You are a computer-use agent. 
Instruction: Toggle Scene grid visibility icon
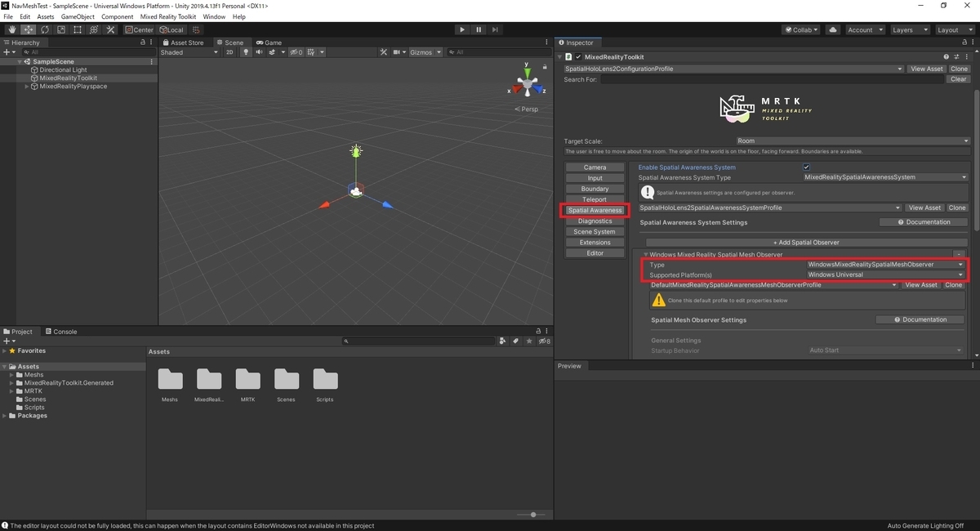[x=311, y=52]
